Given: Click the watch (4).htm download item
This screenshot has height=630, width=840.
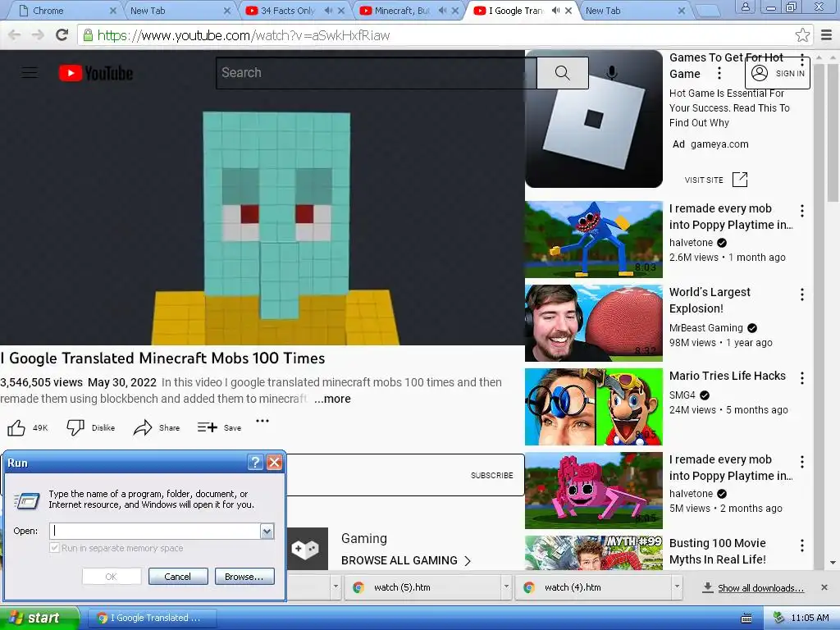Looking at the screenshot, I should click(x=592, y=587).
